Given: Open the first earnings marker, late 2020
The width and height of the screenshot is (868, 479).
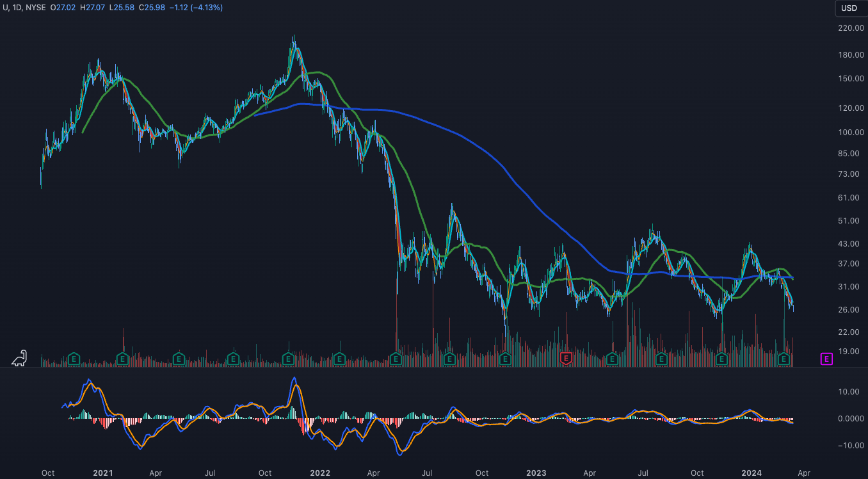Looking at the screenshot, I should (x=74, y=359).
